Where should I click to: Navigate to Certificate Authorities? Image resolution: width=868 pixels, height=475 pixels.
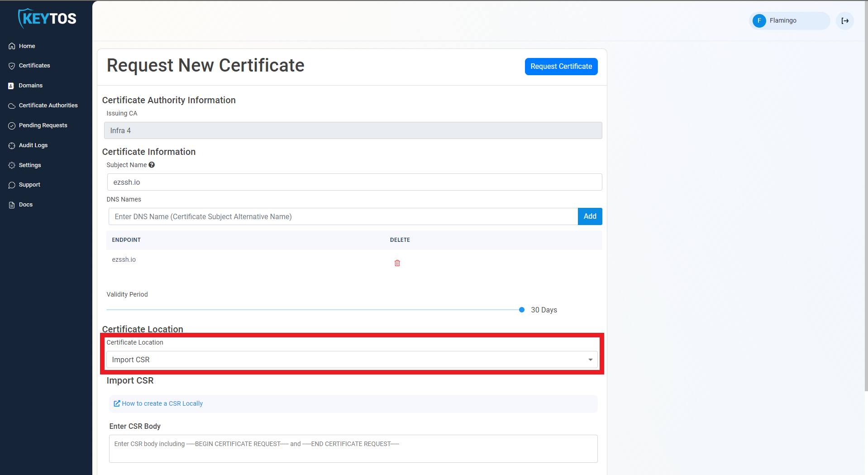[x=48, y=106]
